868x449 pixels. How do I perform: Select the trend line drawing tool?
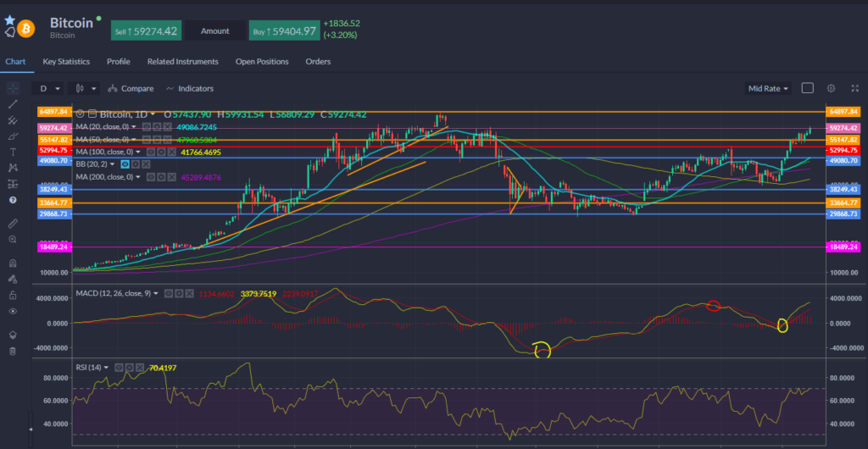(x=13, y=104)
